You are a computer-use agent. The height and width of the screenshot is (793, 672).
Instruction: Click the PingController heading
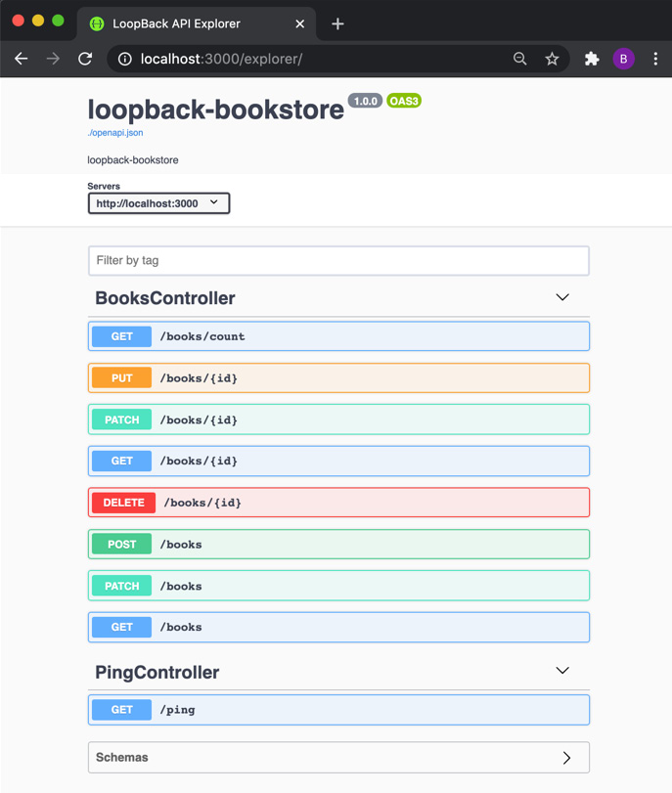pos(157,672)
